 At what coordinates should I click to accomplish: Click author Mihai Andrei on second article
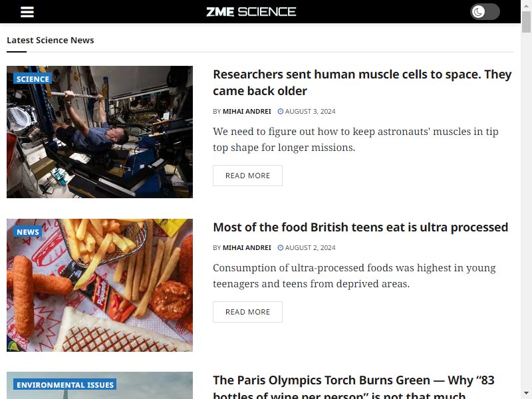pyautogui.click(x=247, y=247)
